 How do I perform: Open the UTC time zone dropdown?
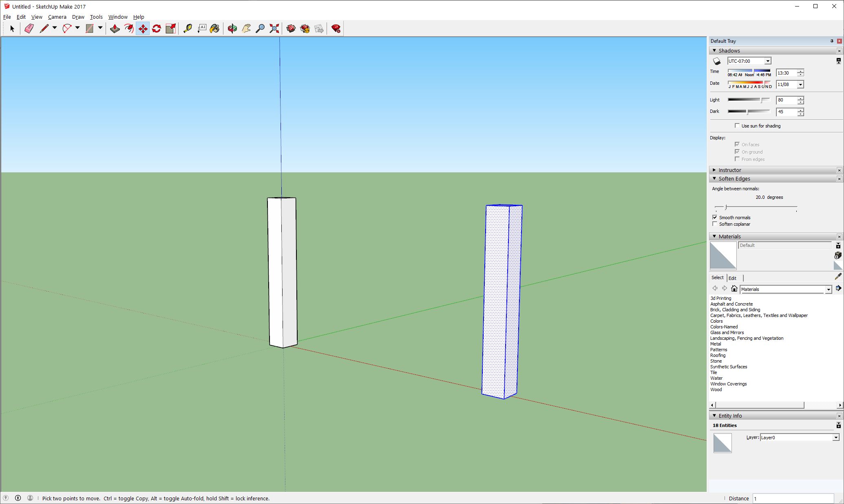coord(768,61)
